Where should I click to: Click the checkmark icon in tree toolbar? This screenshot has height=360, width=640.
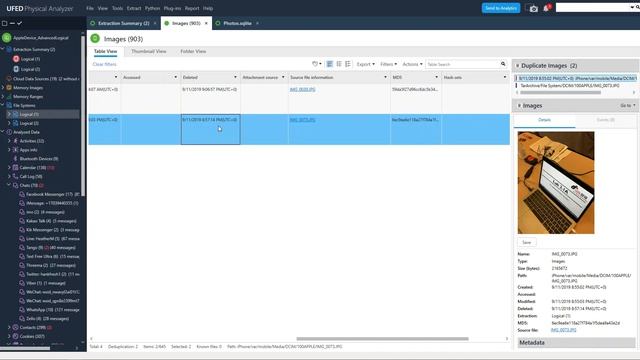[19, 23]
